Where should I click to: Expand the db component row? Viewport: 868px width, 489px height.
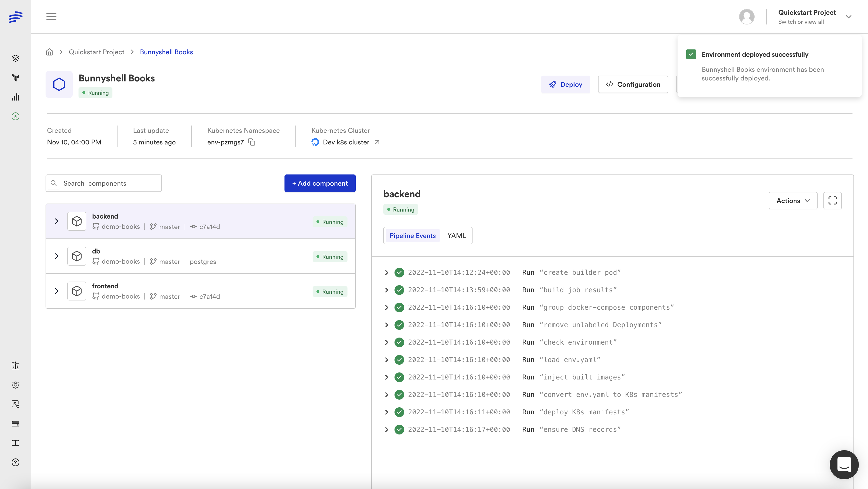point(57,256)
